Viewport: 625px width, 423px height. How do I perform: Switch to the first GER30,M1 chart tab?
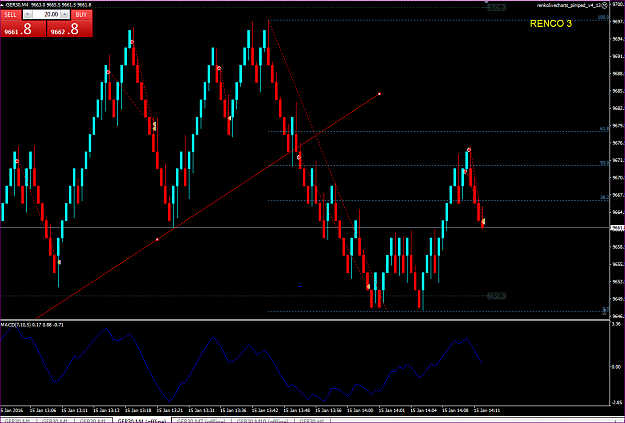pos(16,421)
